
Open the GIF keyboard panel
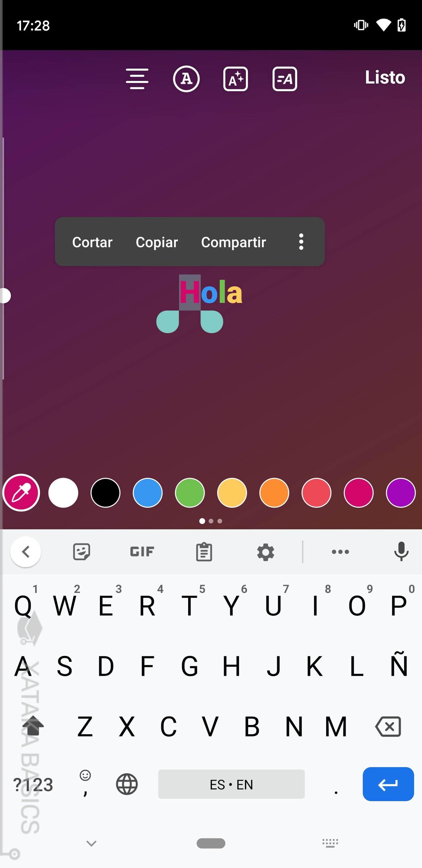point(142,551)
